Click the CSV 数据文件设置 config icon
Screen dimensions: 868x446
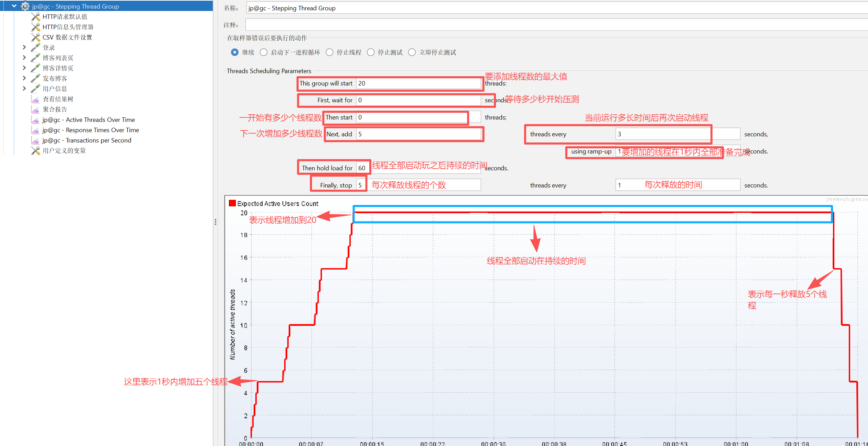tap(35, 37)
